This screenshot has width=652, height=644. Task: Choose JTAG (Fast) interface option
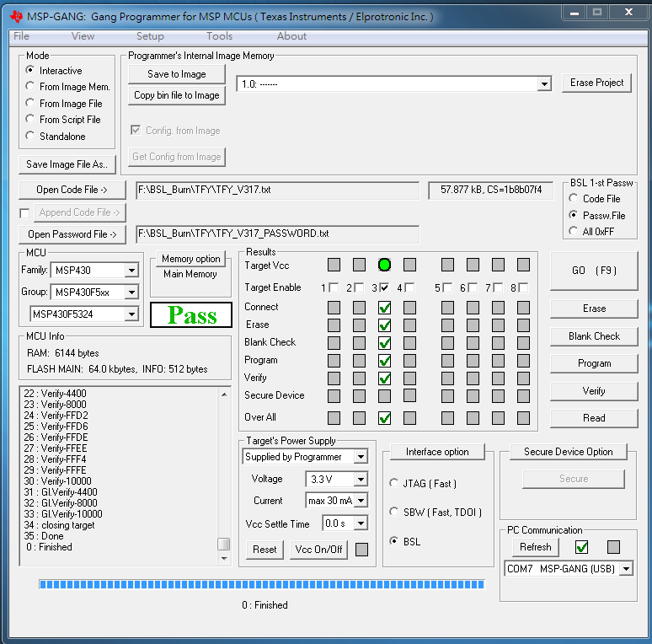(x=393, y=483)
